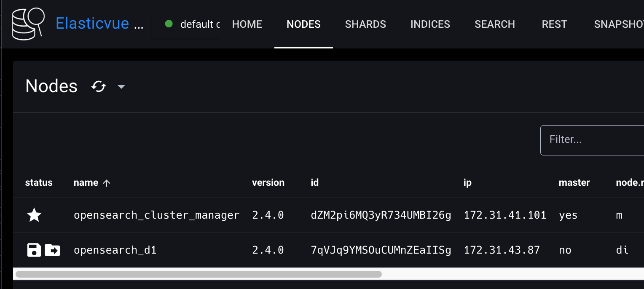Screen dimensions: 644x289
Task: Select the opensearch_d1 node name
Action: pos(115,250)
